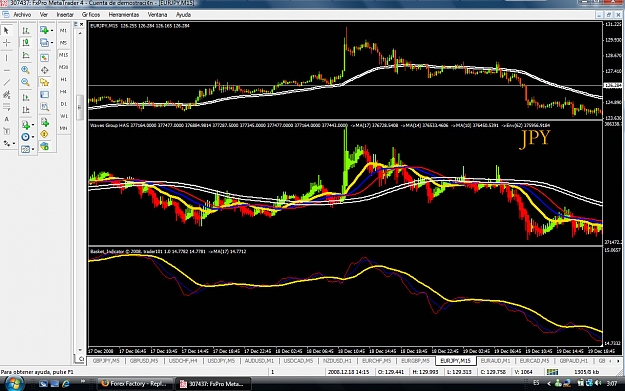Set timeframe to H1
625x391 pixels.
click(x=63, y=79)
